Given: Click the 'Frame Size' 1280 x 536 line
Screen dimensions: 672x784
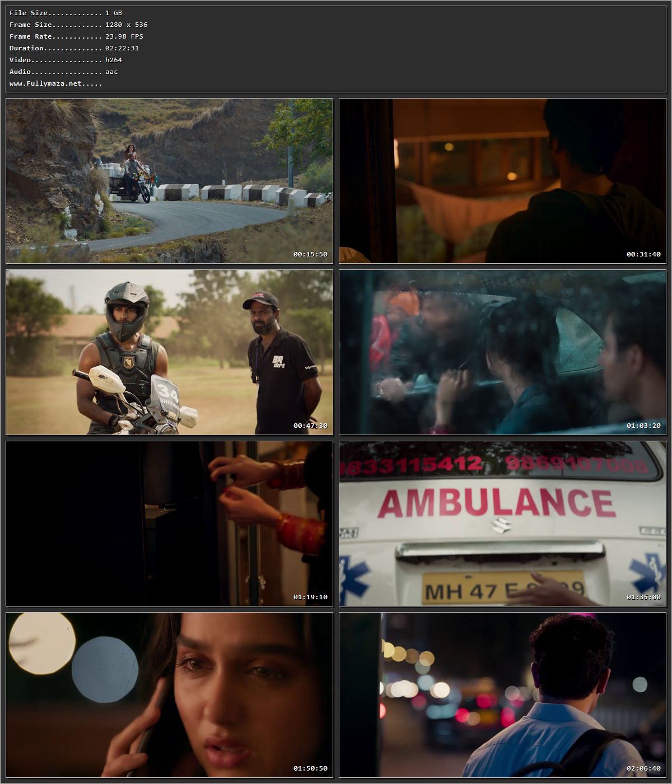Looking at the screenshot, I should [x=78, y=25].
